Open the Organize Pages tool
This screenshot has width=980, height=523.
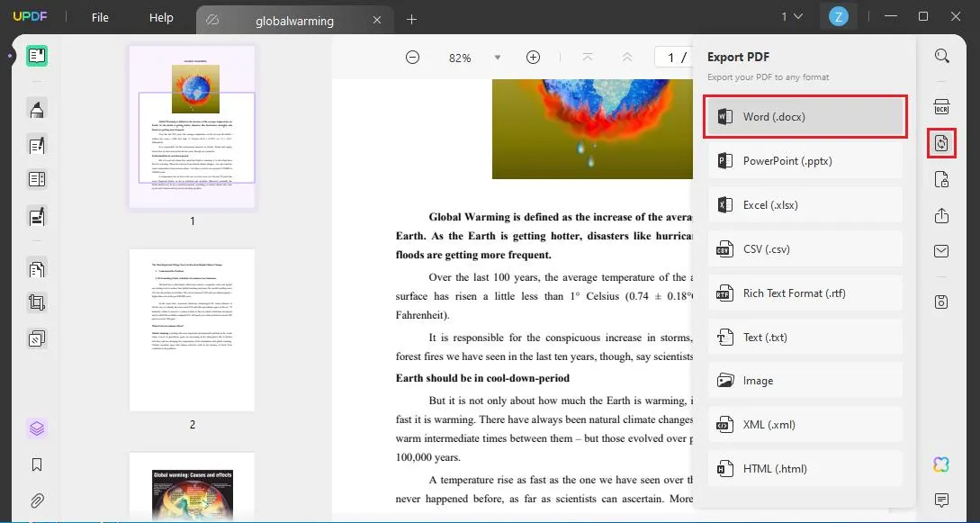pos(37,269)
